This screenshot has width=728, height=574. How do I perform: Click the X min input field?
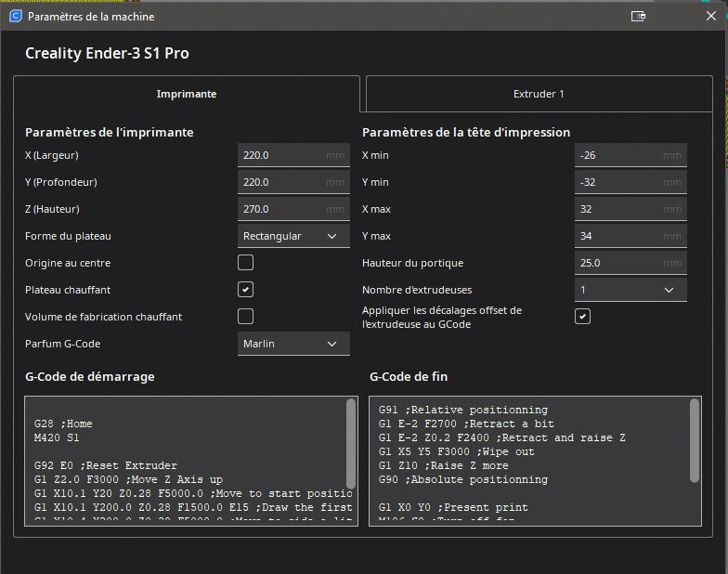[630, 155]
